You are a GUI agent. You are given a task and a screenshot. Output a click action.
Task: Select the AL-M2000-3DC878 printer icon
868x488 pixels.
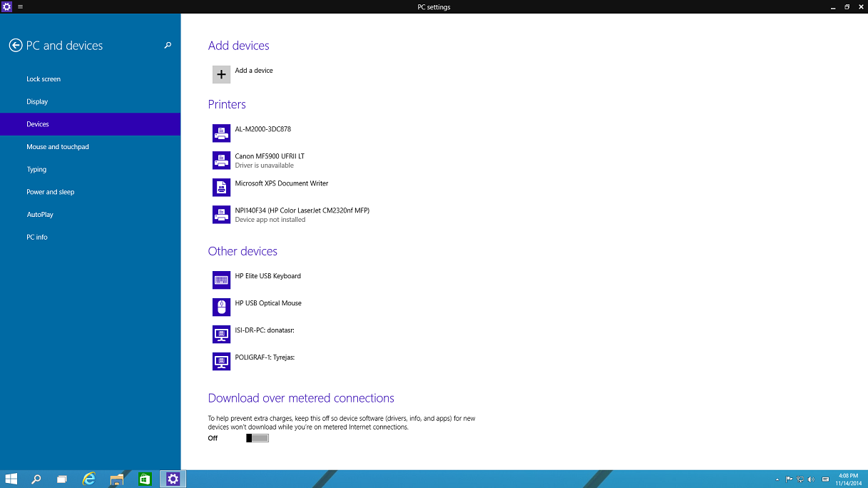221,133
